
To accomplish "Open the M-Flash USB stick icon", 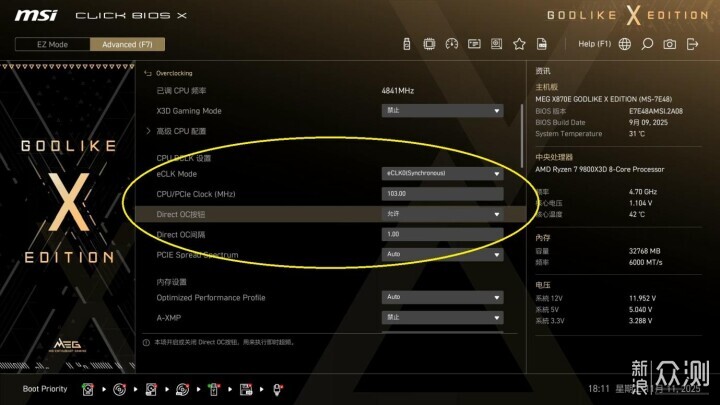I will (406, 44).
